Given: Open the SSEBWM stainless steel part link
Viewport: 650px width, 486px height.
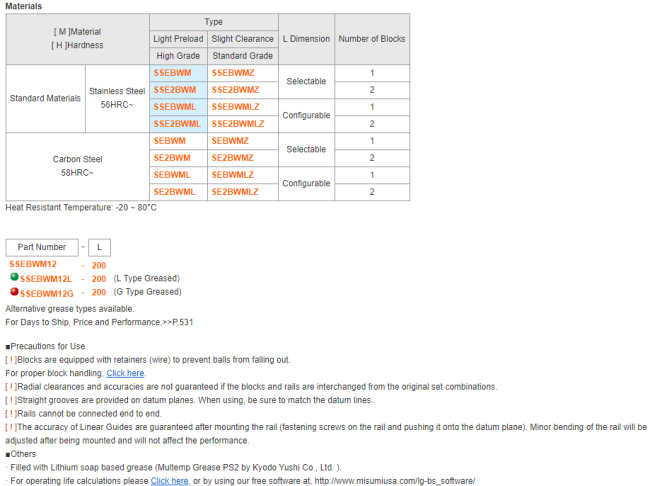Looking at the screenshot, I should 173,73.
